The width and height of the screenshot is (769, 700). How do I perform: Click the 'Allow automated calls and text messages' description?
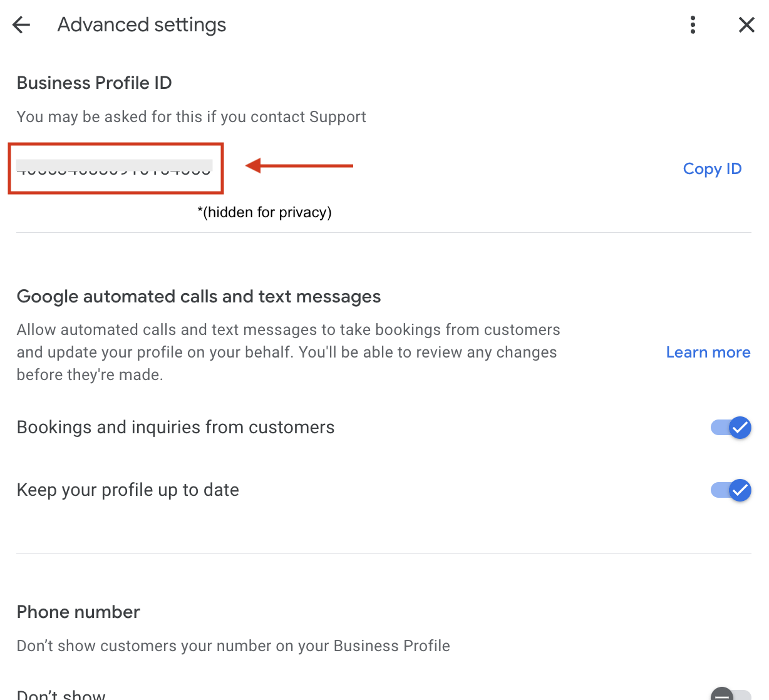(x=288, y=353)
